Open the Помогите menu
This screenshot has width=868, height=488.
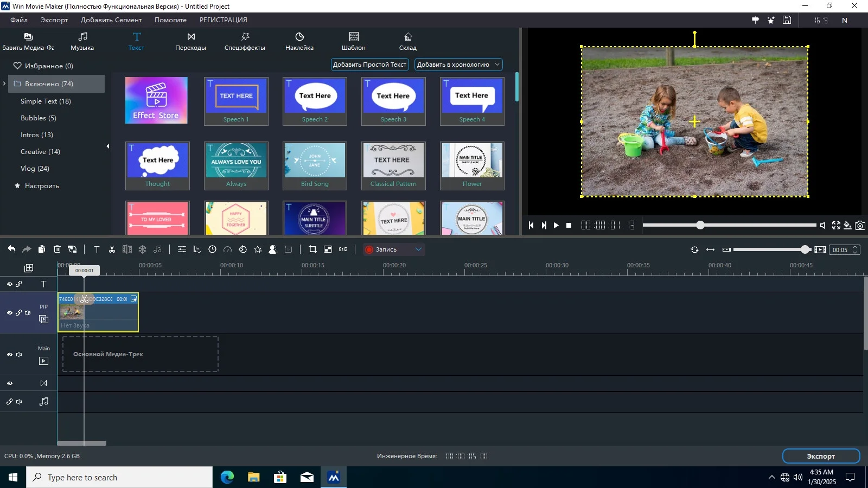(x=170, y=20)
